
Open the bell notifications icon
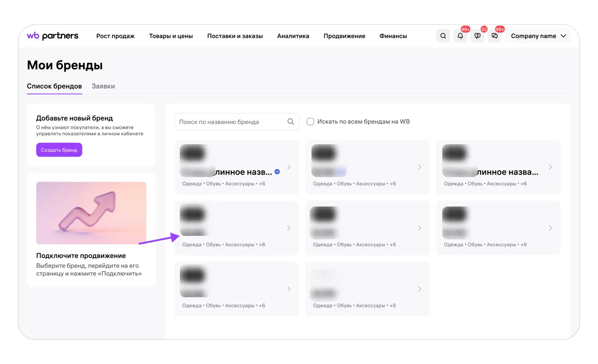460,36
